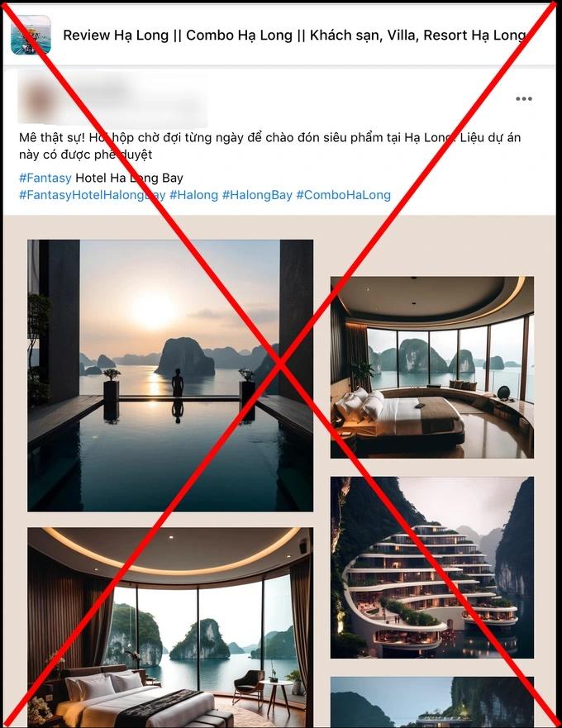Image resolution: width=562 pixels, height=728 pixels.
Task: Click the Hotel Ha Long Bay caption text
Action: pyautogui.click(x=129, y=178)
